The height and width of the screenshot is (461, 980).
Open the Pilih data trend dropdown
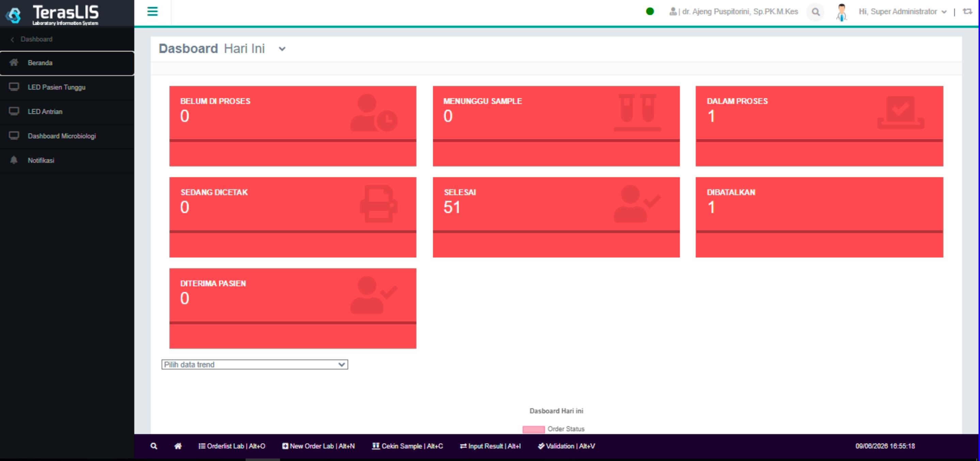click(254, 364)
